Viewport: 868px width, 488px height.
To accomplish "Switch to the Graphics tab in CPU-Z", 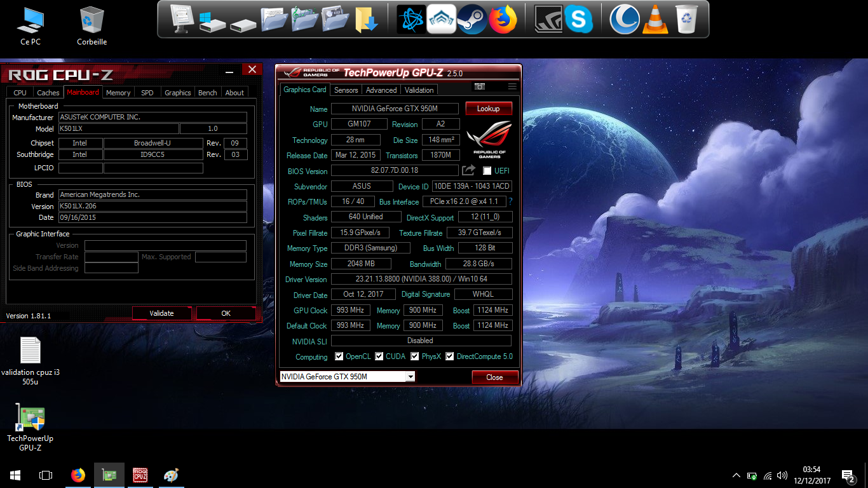I will click(x=178, y=93).
